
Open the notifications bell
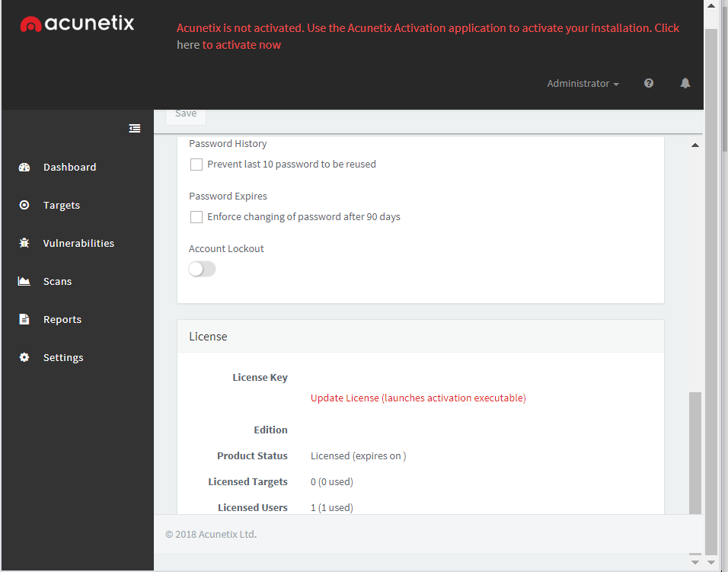click(685, 83)
